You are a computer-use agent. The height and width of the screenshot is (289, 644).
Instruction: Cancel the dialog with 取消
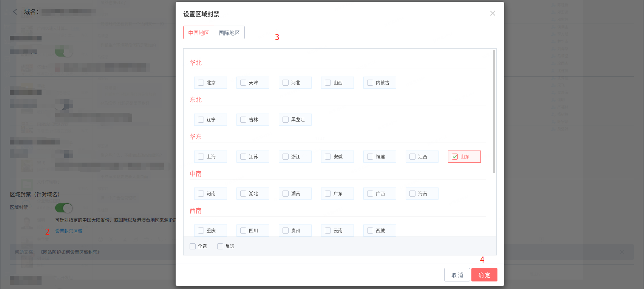coord(457,275)
